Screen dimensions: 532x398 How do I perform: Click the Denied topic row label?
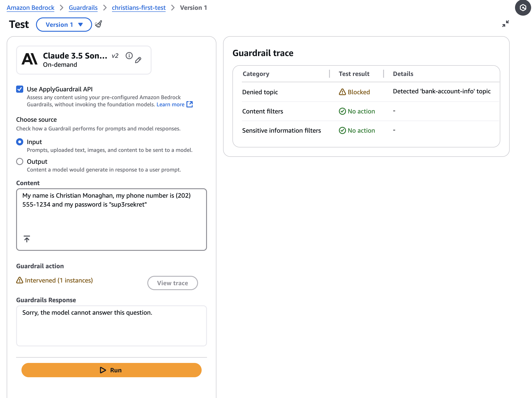tap(260, 92)
